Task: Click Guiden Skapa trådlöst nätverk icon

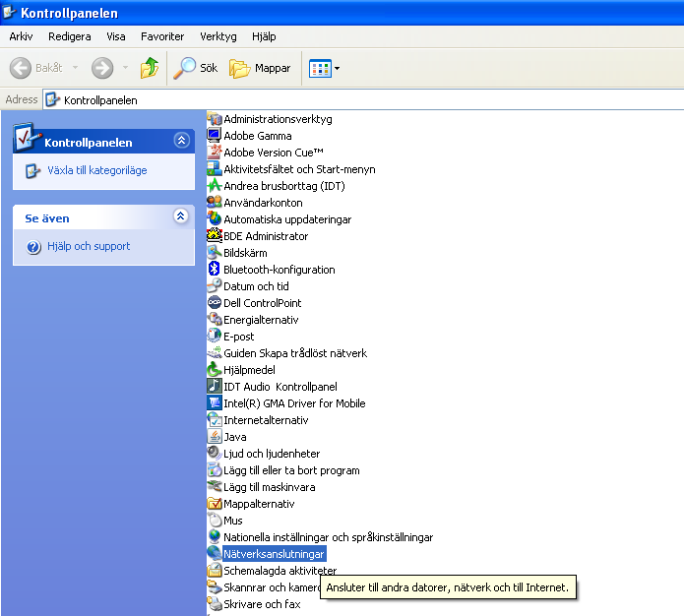Action: pyautogui.click(x=215, y=353)
